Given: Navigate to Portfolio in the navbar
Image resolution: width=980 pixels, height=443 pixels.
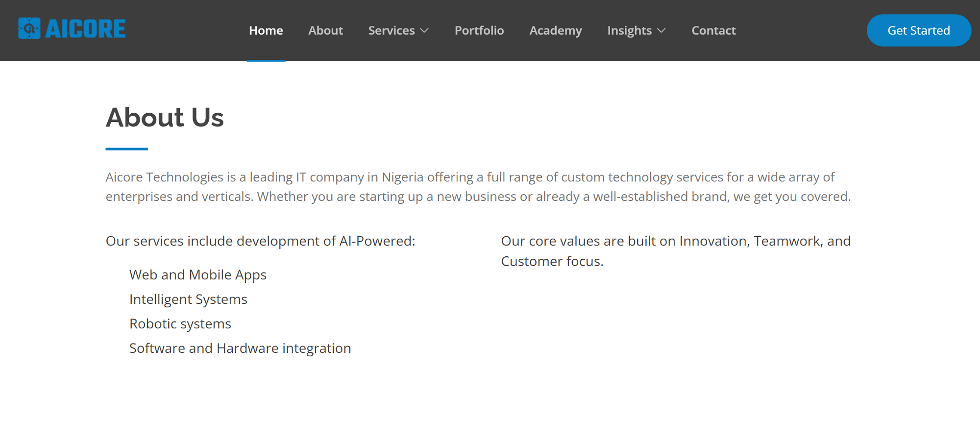Looking at the screenshot, I should point(479,30).
